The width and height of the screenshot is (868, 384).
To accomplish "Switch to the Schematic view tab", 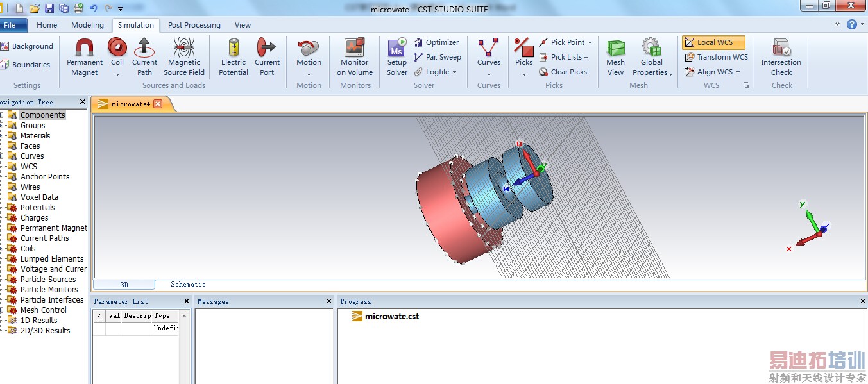I will (x=188, y=284).
